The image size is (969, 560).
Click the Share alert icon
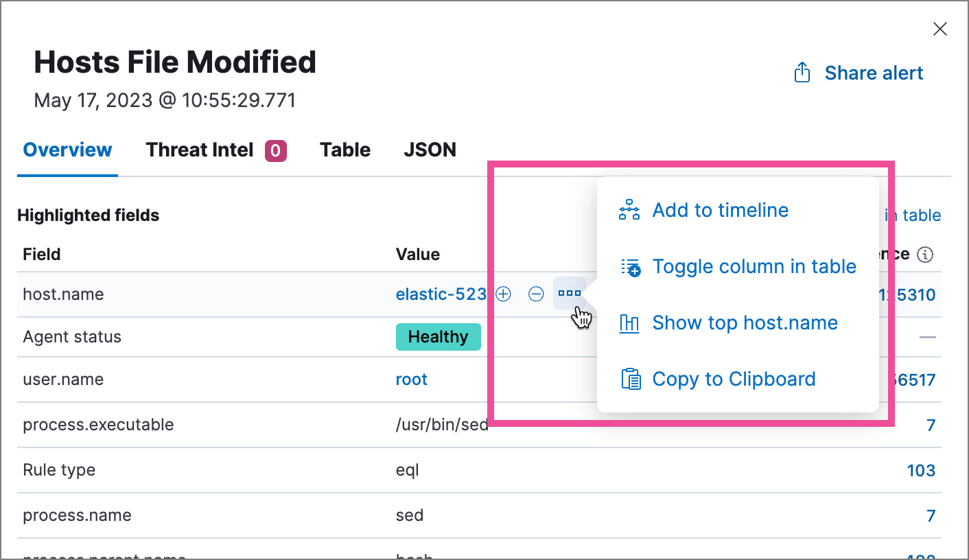802,73
